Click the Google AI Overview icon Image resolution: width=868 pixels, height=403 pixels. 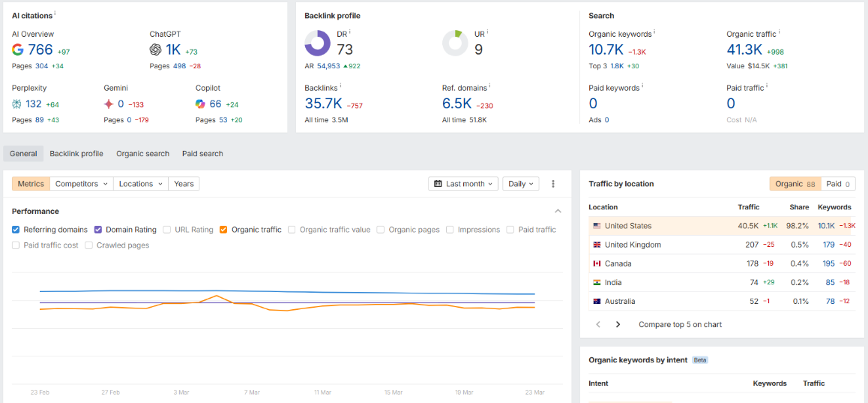click(18, 50)
